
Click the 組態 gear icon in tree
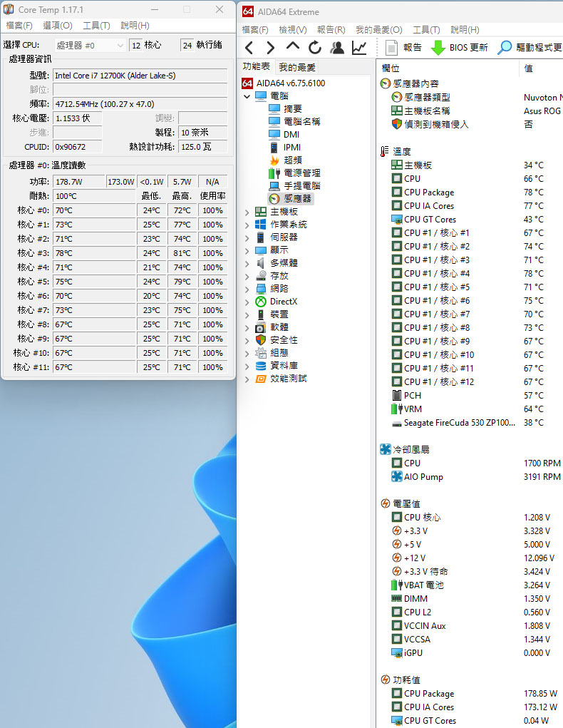[x=261, y=353]
